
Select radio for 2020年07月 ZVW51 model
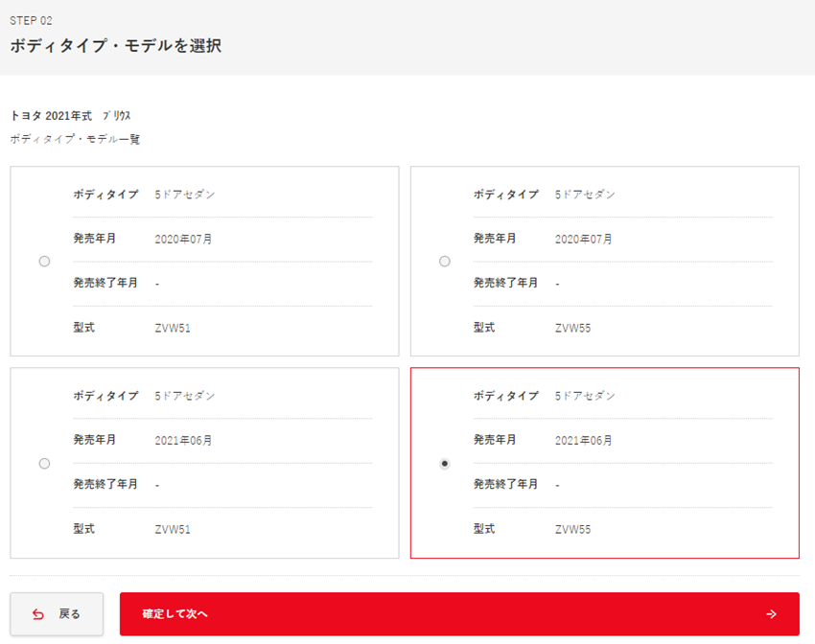44,262
